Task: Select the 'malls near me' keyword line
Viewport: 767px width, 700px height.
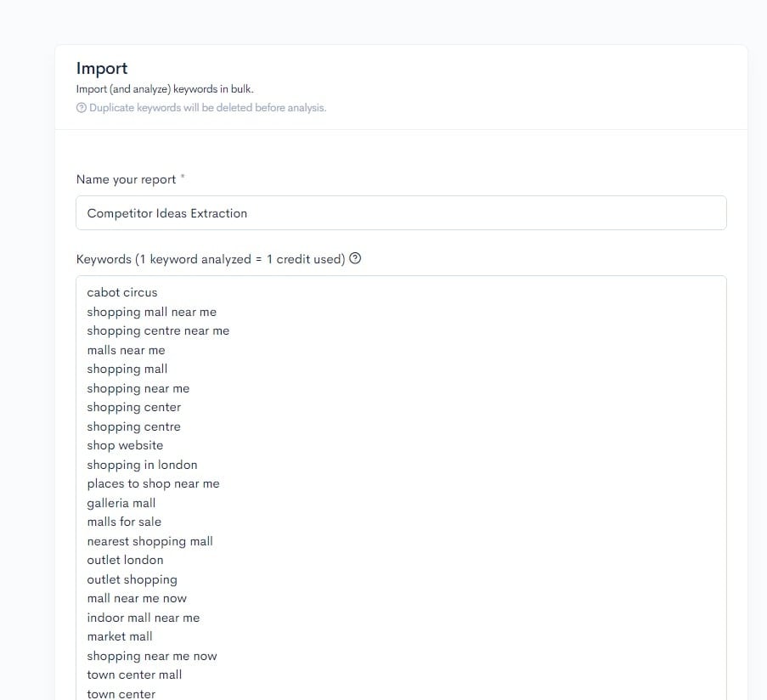Action: (126, 350)
